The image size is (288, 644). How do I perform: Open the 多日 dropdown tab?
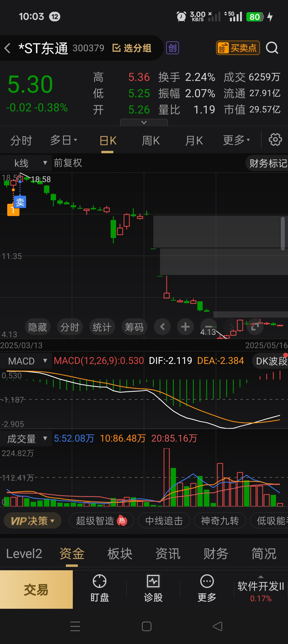click(63, 140)
